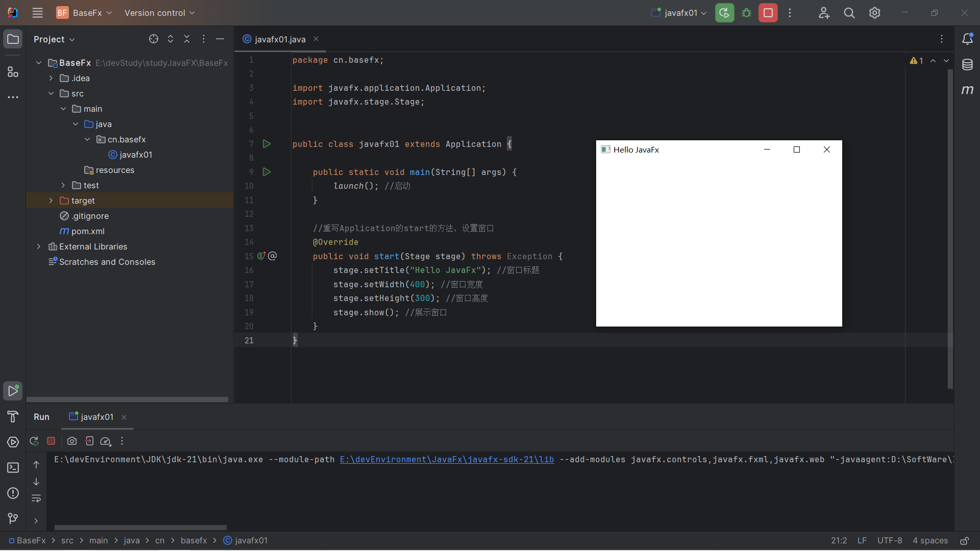The width and height of the screenshot is (980, 551).
Task: Open Run toolbar more options
Action: pyautogui.click(x=122, y=441)
